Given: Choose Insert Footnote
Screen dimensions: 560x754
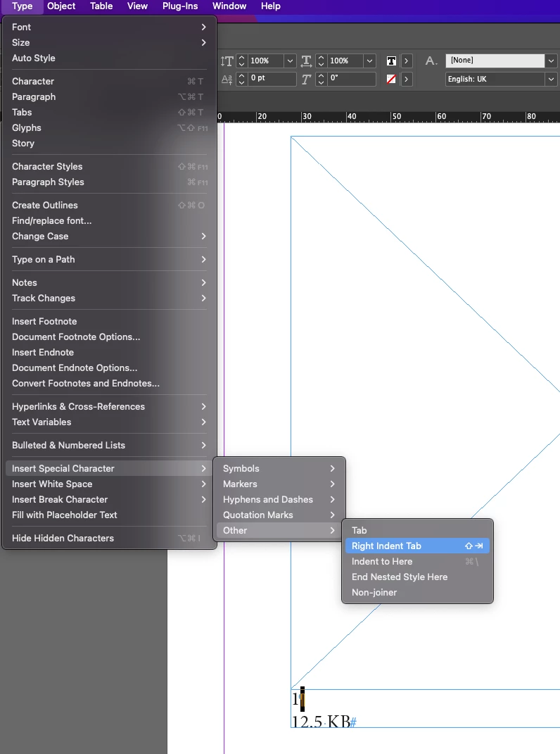Looking at the screenshot, I should (109, 321).
